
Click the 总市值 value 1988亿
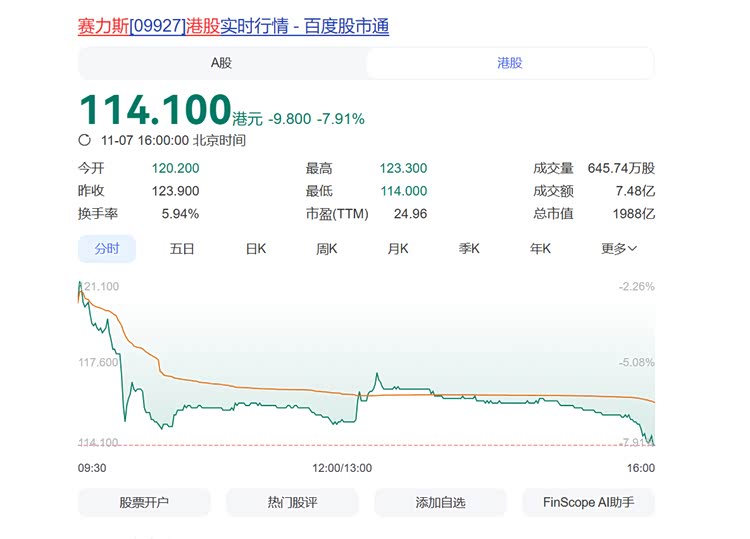[633, 213]
